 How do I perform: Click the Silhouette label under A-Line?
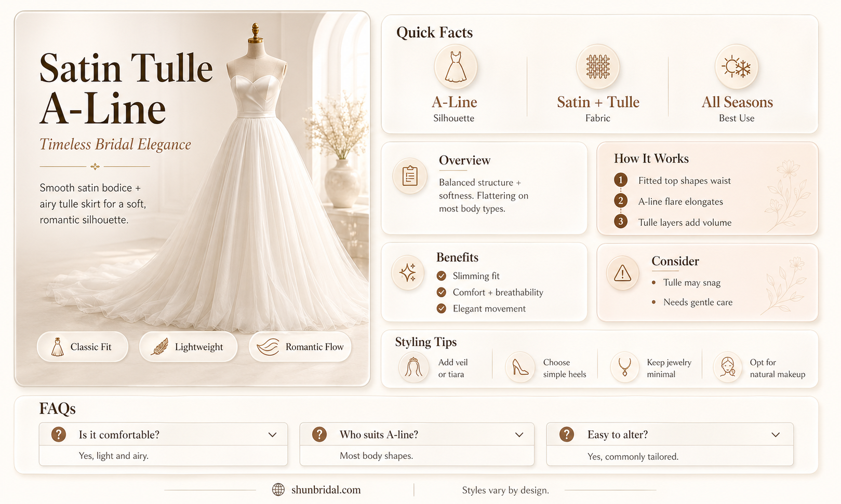coord(453,118)
